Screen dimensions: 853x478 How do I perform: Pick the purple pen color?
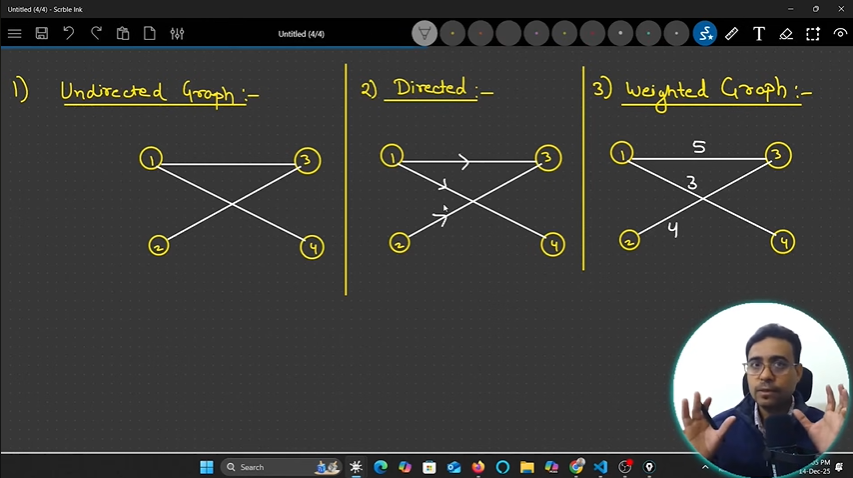(x=536, y=34)
